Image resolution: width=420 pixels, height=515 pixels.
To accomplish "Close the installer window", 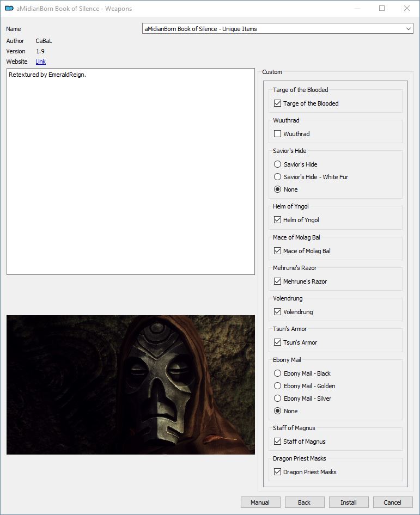I will coord(406,8).
